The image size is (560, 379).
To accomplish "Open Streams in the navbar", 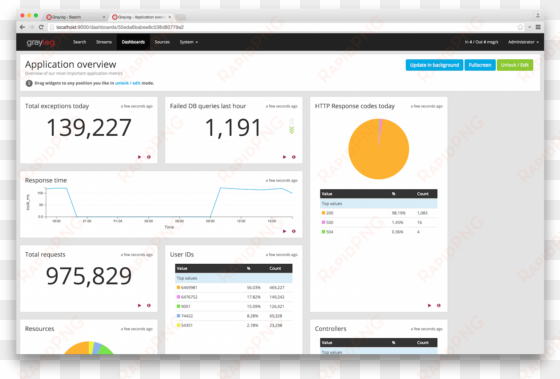I will pos(104,42).
